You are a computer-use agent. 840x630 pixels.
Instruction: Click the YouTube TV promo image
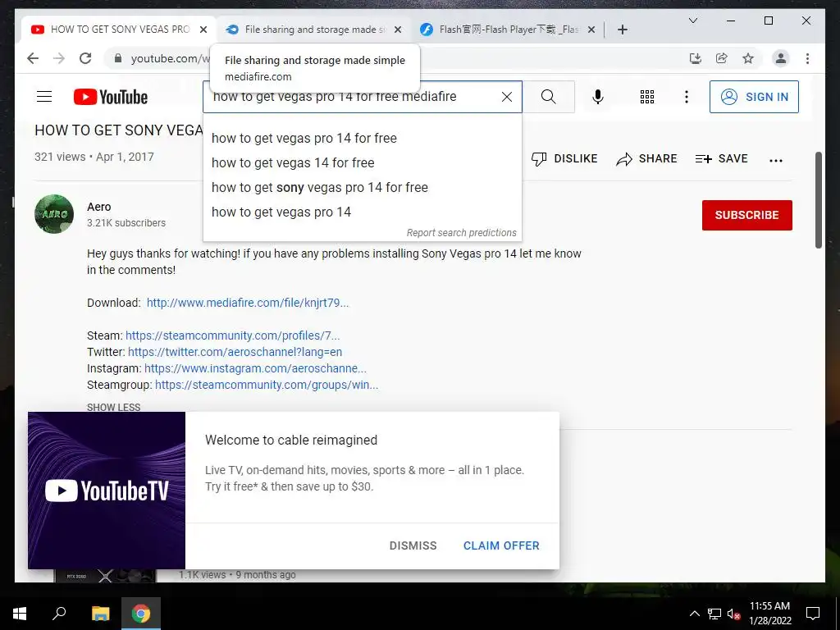pos(107,491)
